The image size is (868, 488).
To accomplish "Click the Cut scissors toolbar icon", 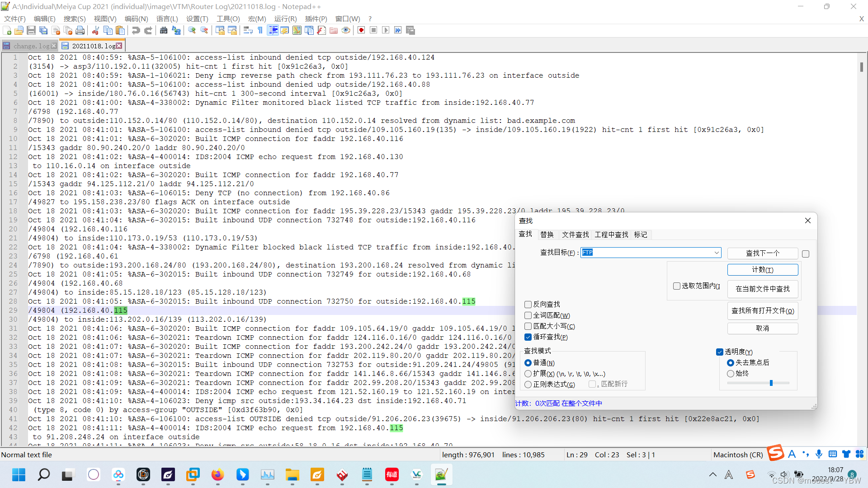I will point(95,30).
